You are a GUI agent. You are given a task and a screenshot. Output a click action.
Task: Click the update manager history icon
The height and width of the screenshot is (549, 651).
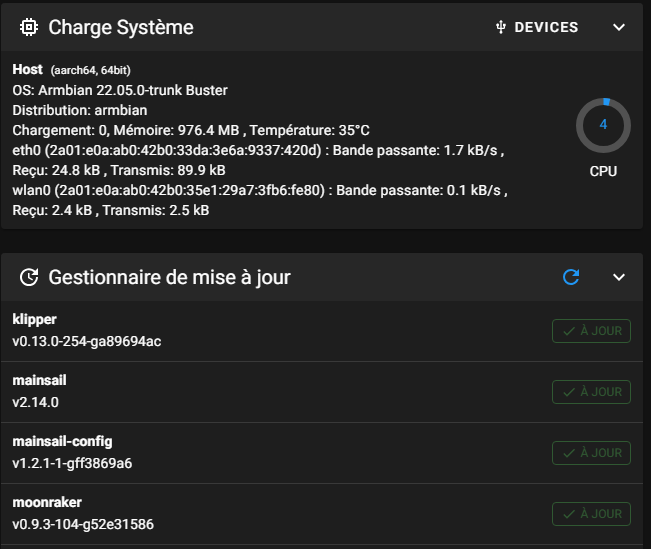click(30, 277)
